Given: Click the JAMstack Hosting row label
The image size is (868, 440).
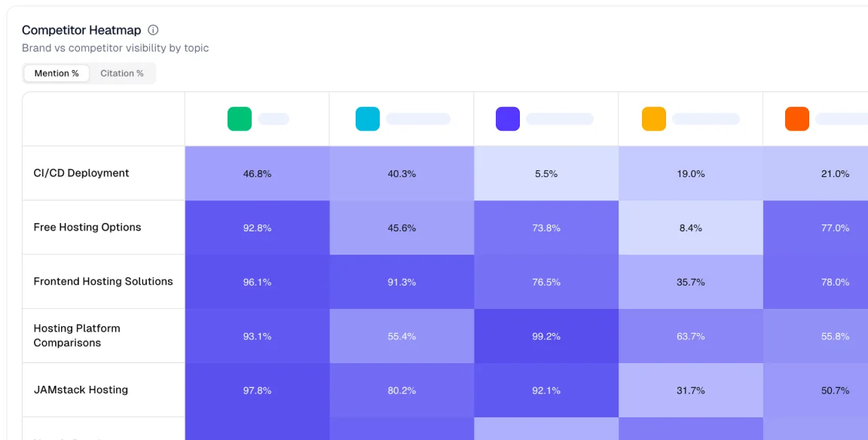Looking at the screenshot, I should tap(80, 390).
